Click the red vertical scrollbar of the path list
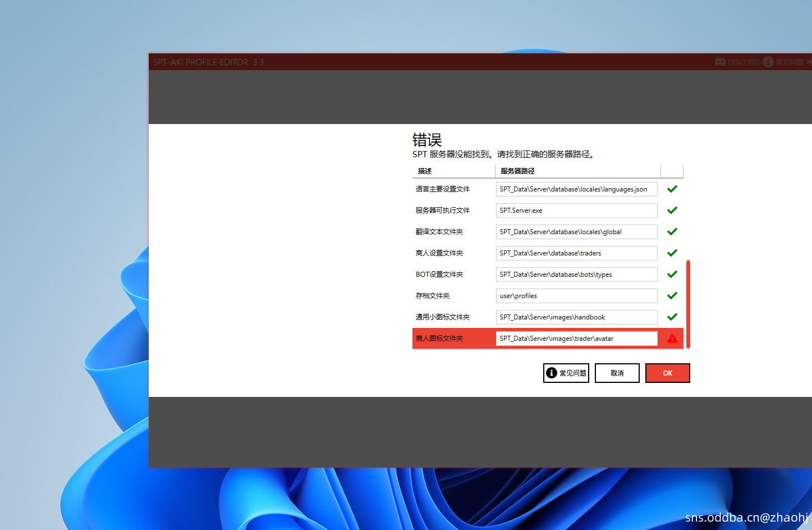 tap(688, 304)
